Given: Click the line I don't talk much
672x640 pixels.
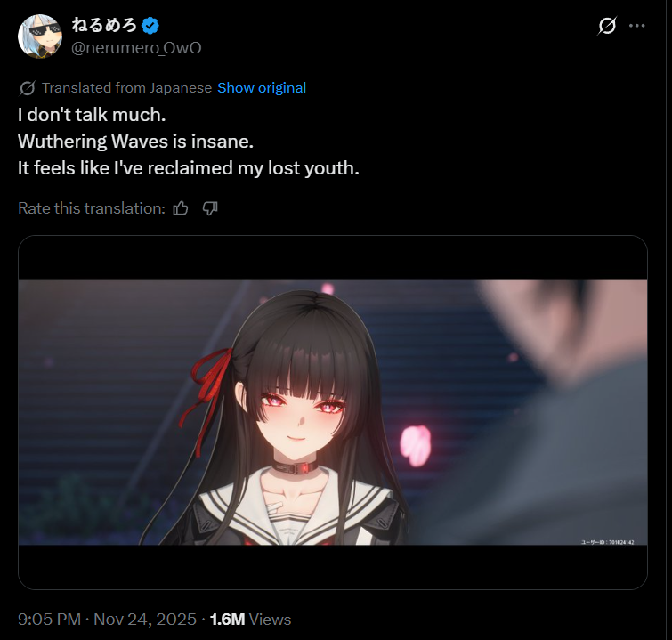Looking at the screenshot, I should [x=92, y=115].
